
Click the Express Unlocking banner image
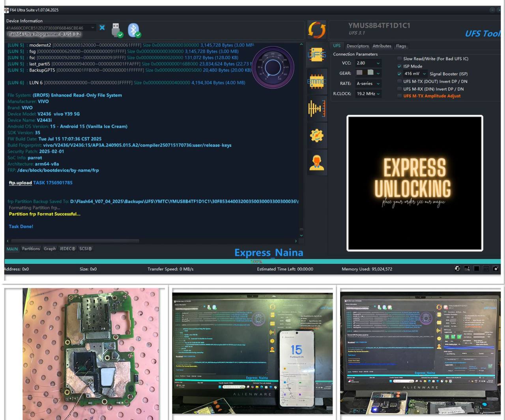click(415, 183)
